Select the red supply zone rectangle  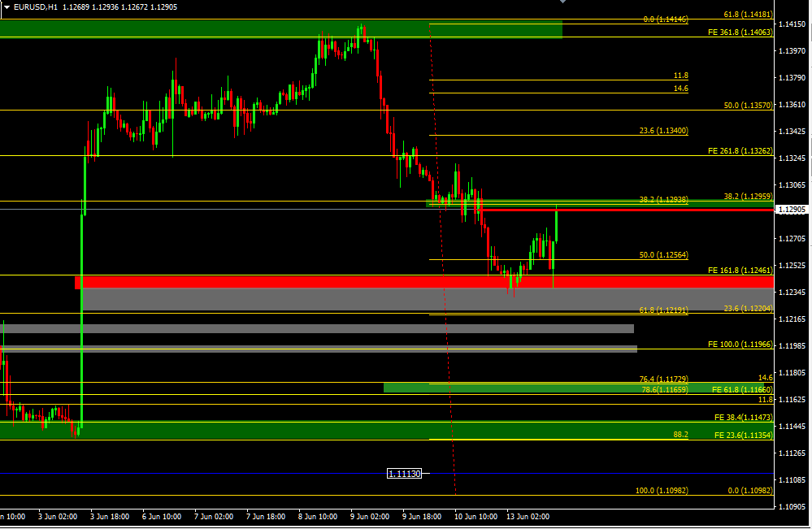pos(424,282)
